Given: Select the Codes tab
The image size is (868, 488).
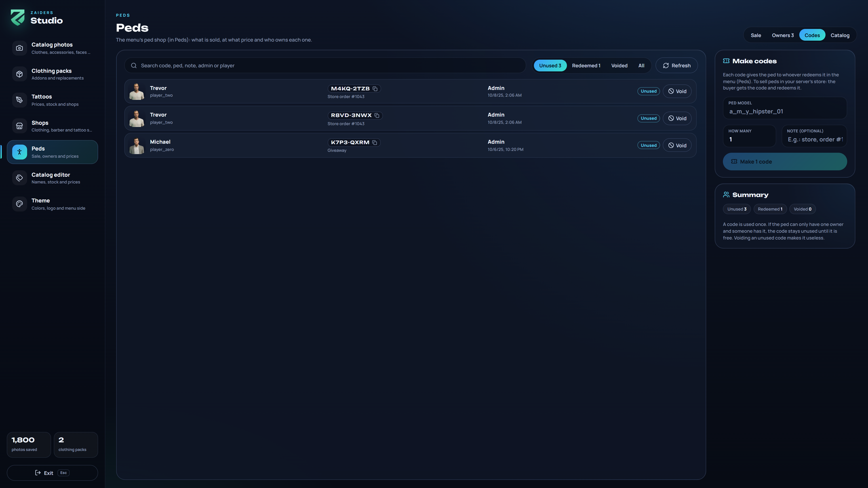Looking at the screenshot, I should (812, 35).
